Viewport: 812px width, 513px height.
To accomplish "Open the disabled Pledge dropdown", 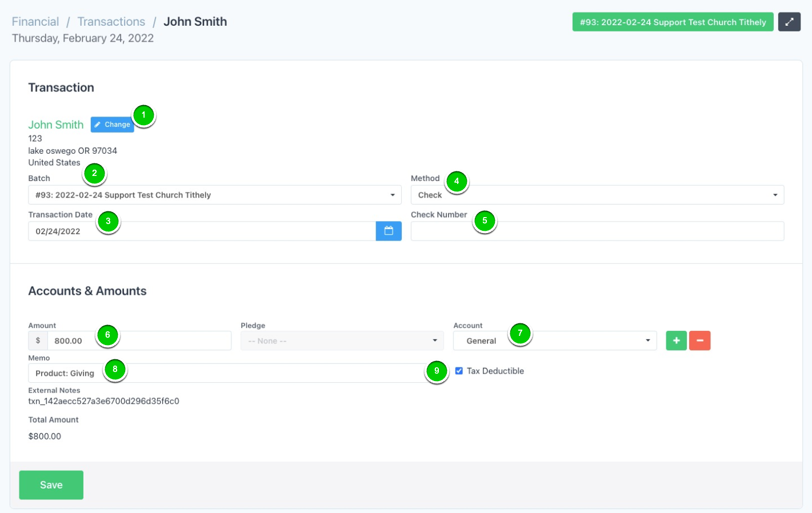I will (342, 341).
